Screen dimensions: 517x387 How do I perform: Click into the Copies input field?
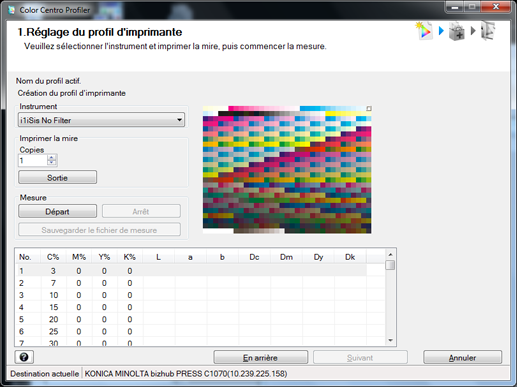coord(33,160)
